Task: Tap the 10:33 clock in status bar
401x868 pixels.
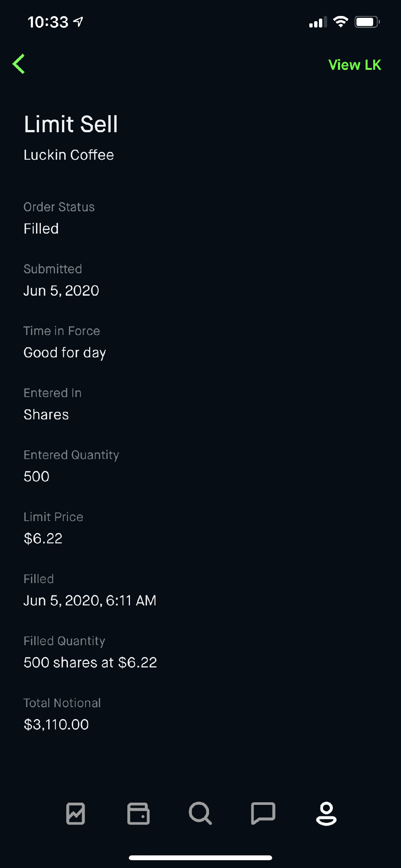Action: [x=48, y=22]
